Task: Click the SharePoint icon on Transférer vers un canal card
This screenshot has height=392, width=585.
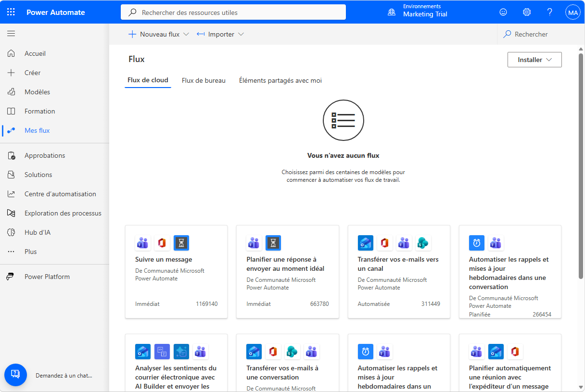Action: coord(423,243)
